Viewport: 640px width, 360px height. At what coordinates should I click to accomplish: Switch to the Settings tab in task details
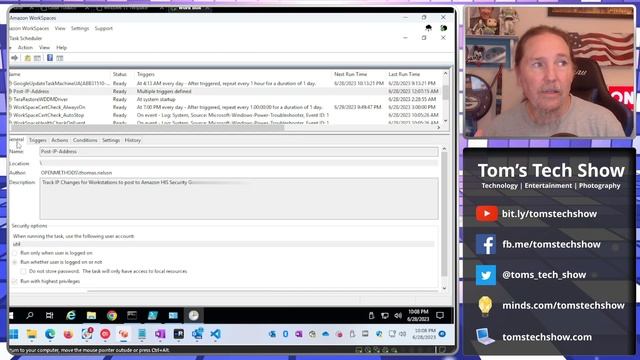coord(111,140)
